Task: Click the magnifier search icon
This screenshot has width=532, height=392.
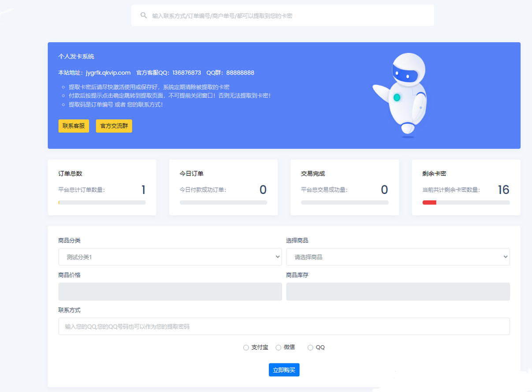Action: click(144, 15)
